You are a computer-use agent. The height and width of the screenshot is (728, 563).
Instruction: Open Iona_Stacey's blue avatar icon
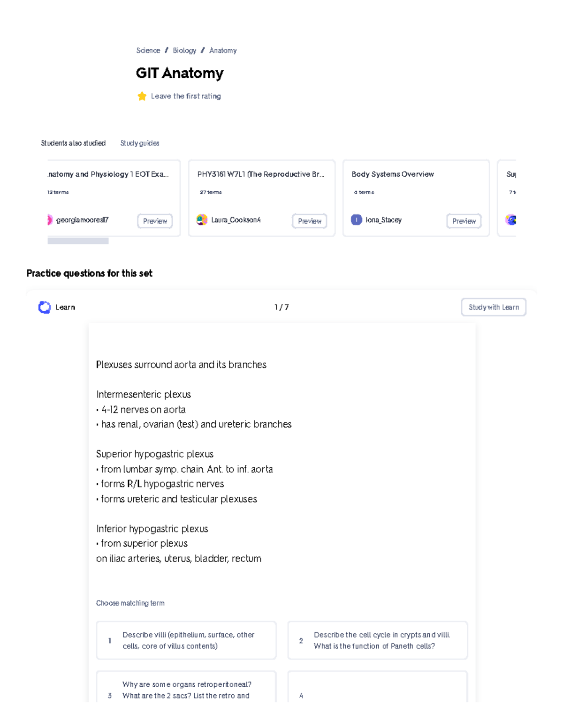[x=357, y=220]
